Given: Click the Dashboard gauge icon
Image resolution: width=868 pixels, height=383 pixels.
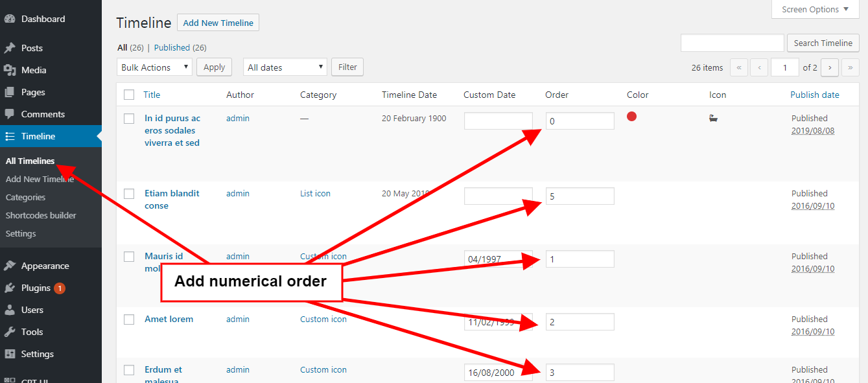Looking at the screenshot, I should 10,19.
